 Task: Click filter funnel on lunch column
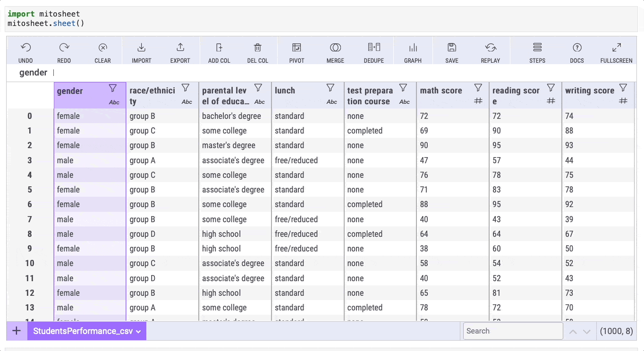[330, 88]
